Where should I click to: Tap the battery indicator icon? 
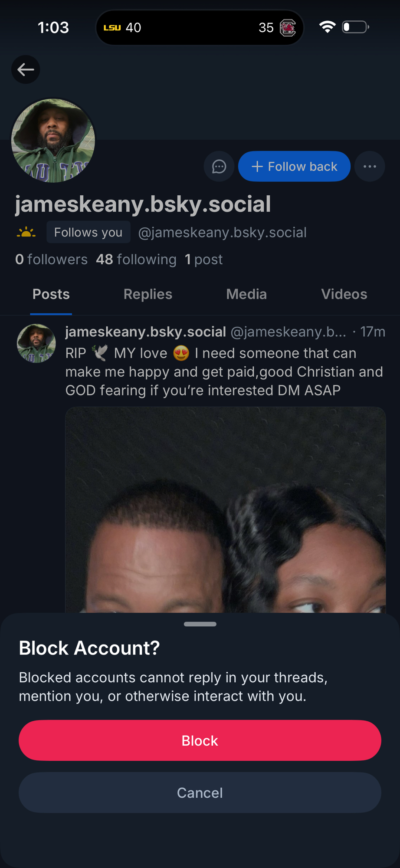pos(355,27)
